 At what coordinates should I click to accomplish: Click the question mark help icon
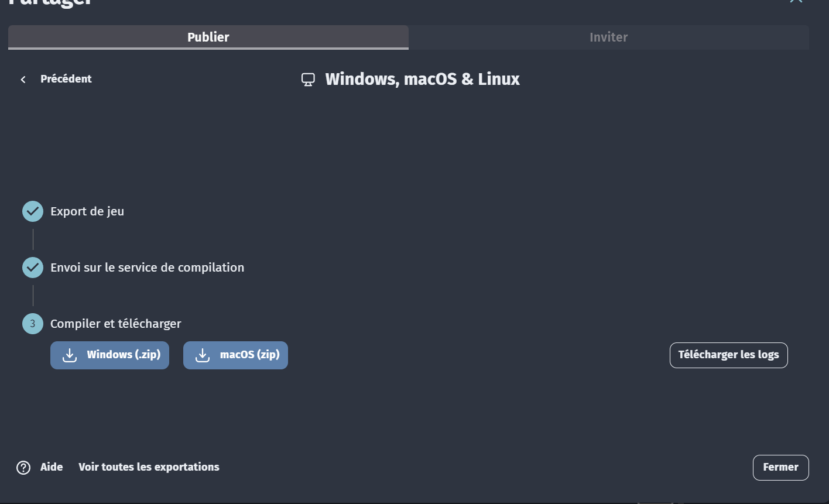pos(23,468)
